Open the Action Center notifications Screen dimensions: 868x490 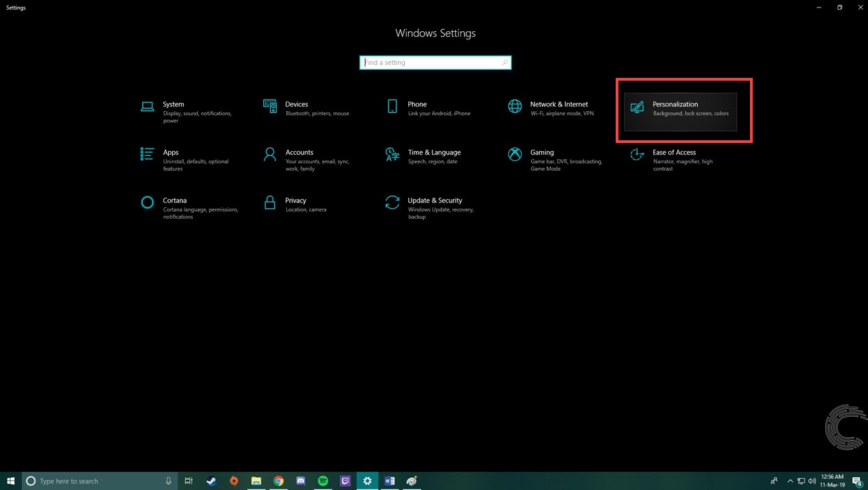pyautogui.click(x=857, y=481)
